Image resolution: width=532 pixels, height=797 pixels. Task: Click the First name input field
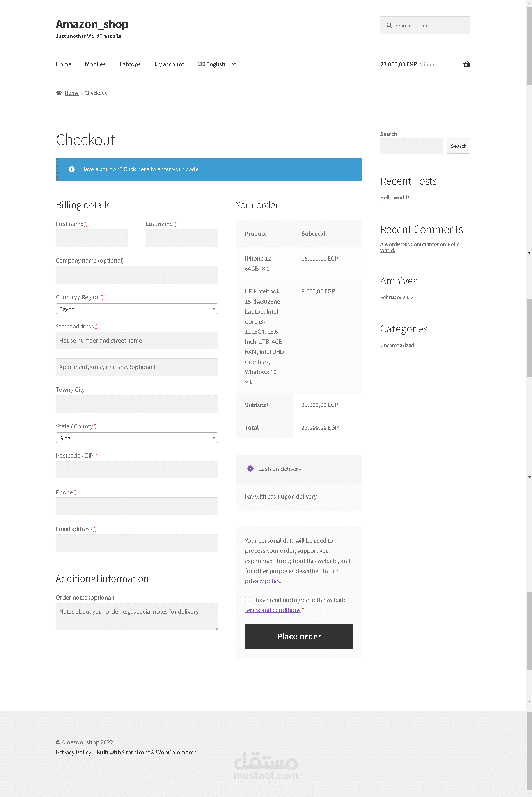click(92, 238)
